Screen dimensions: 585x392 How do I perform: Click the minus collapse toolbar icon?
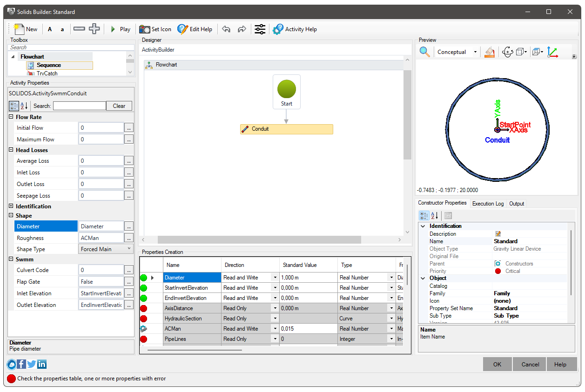click(79, 29)
